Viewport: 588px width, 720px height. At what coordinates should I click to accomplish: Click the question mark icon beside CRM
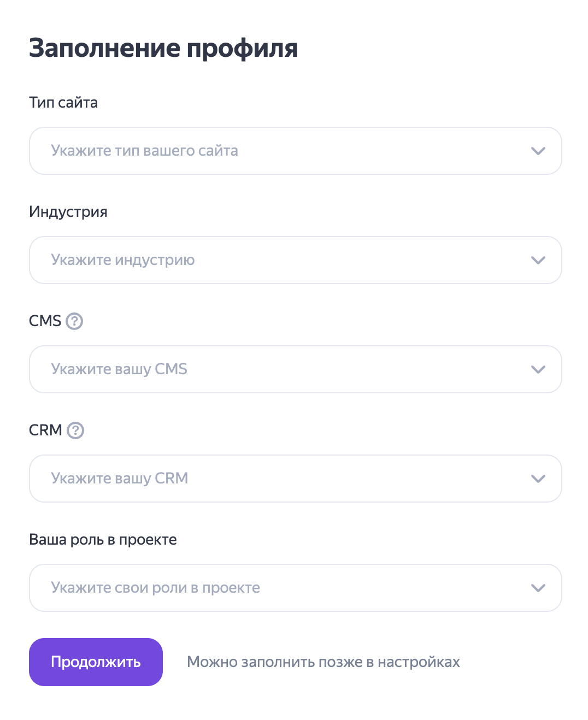pyautogui.click(x=75, y=430)
